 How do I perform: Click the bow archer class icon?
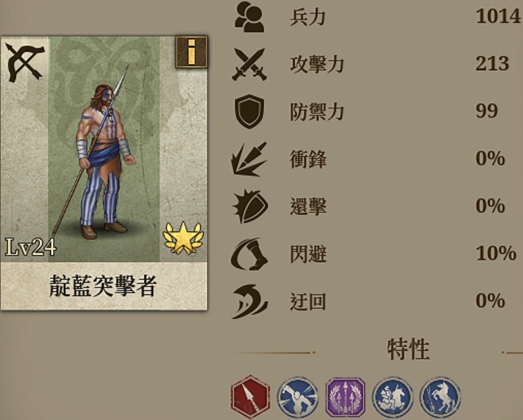click(x=25, y=63)
